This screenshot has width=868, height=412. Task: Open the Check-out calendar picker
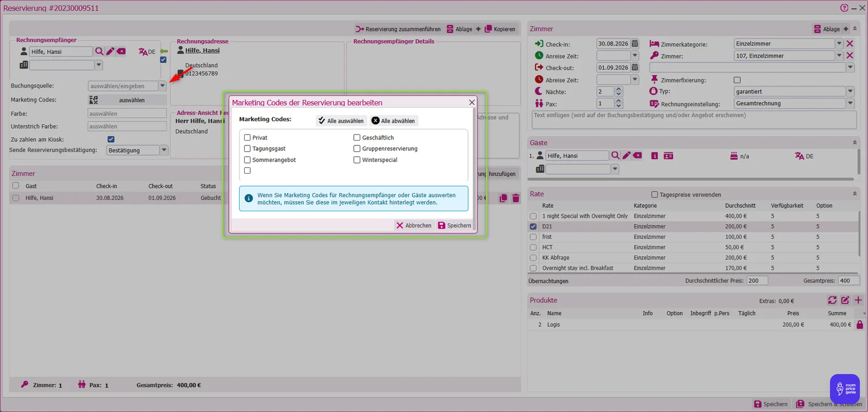click(635, 68)
